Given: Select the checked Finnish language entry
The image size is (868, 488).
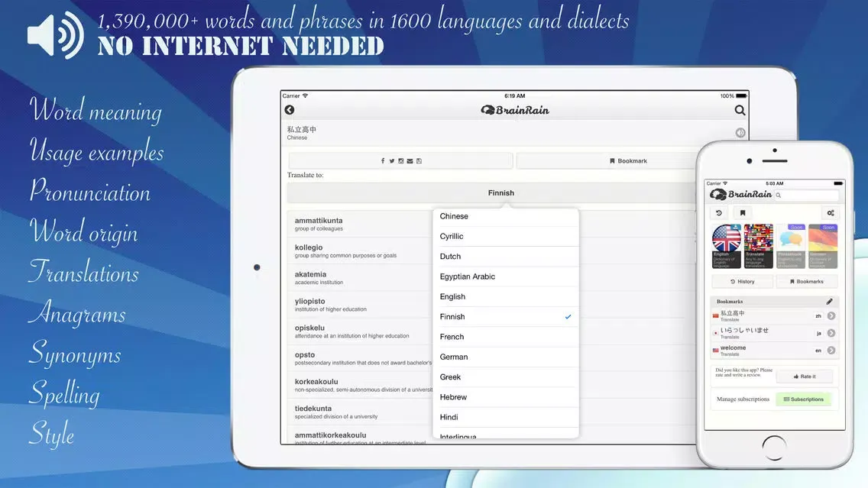Looking at the screenshot, I should pos(505,316).
